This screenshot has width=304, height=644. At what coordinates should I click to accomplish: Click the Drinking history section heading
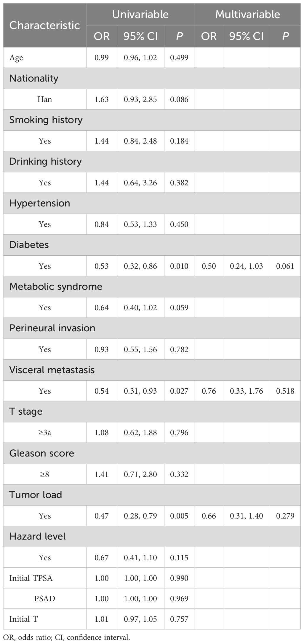[45, 162]
